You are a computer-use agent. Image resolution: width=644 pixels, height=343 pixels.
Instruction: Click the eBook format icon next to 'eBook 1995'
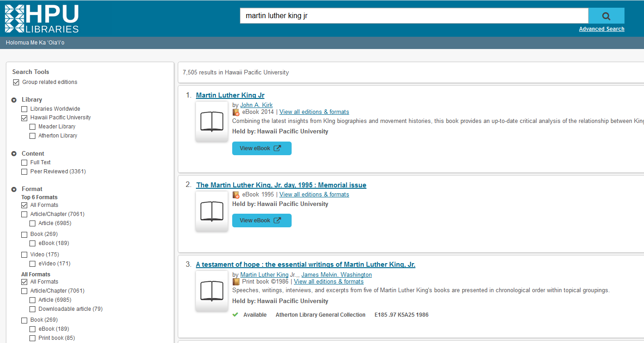tap(236, 195)
